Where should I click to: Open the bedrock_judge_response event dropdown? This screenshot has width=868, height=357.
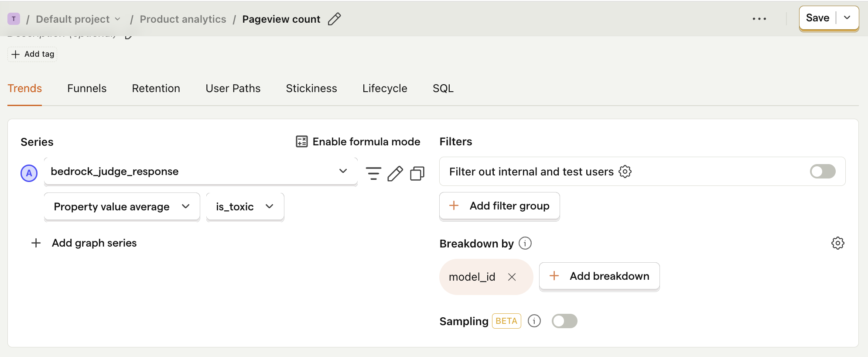tap(201, 172)
